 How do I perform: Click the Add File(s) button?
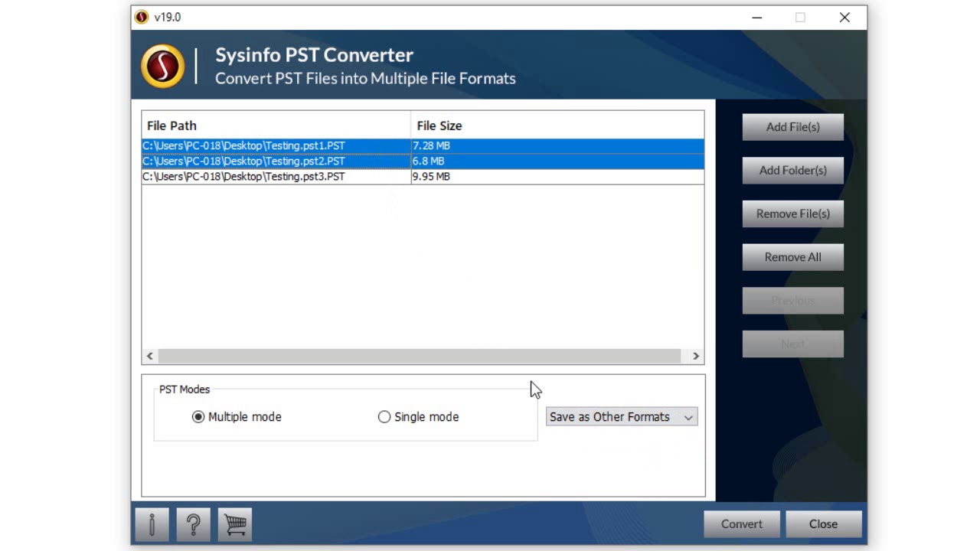793,127
